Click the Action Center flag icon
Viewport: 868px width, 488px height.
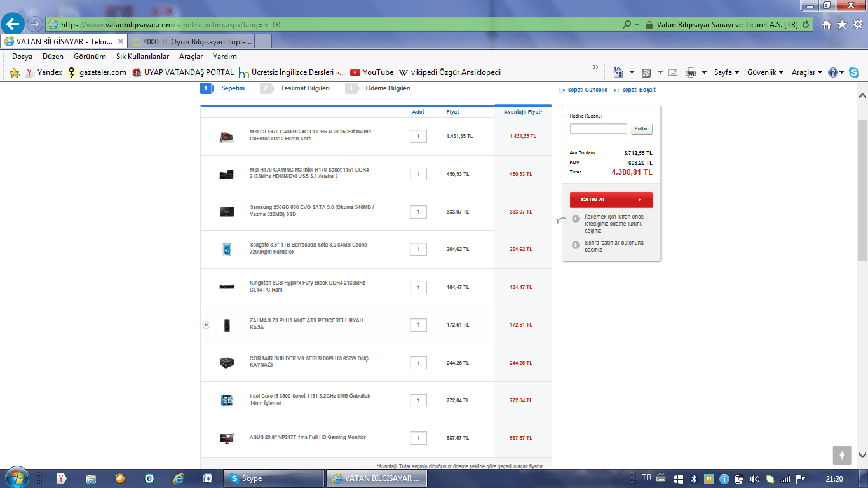pos(801,478)
